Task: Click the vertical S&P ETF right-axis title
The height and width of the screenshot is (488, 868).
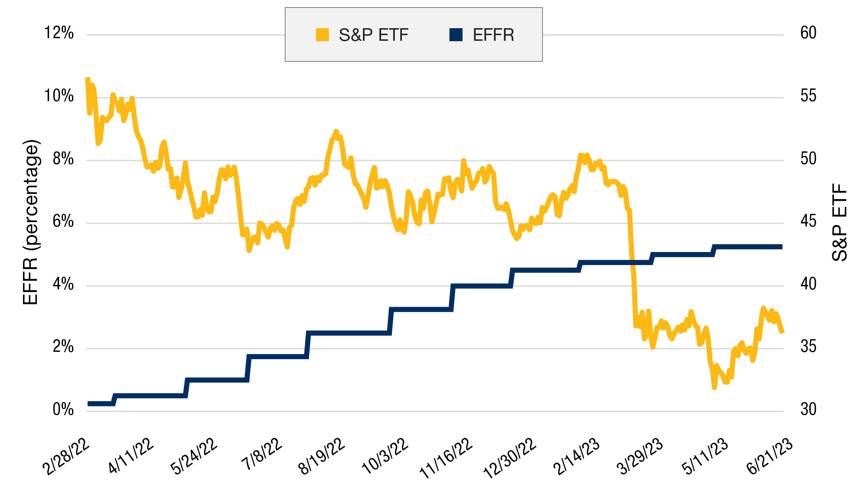Action: (x=840, y=223)
